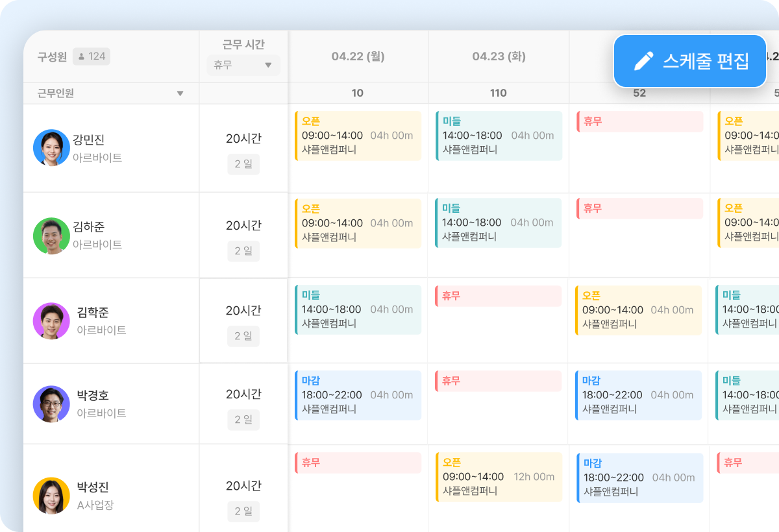The image size is (779, 532).
Task: Click 강민진's 오픈 shift on 04.22
Action: pos(358,136)
